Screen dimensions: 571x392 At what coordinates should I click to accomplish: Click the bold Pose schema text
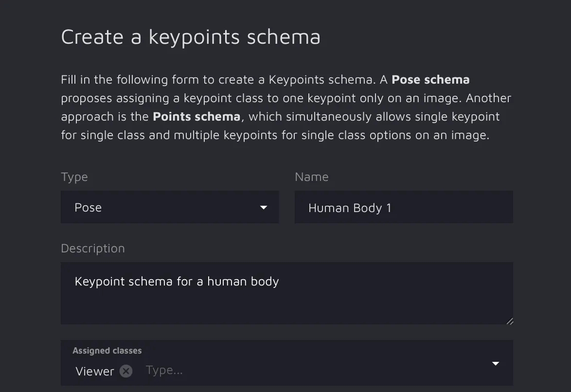430,80
